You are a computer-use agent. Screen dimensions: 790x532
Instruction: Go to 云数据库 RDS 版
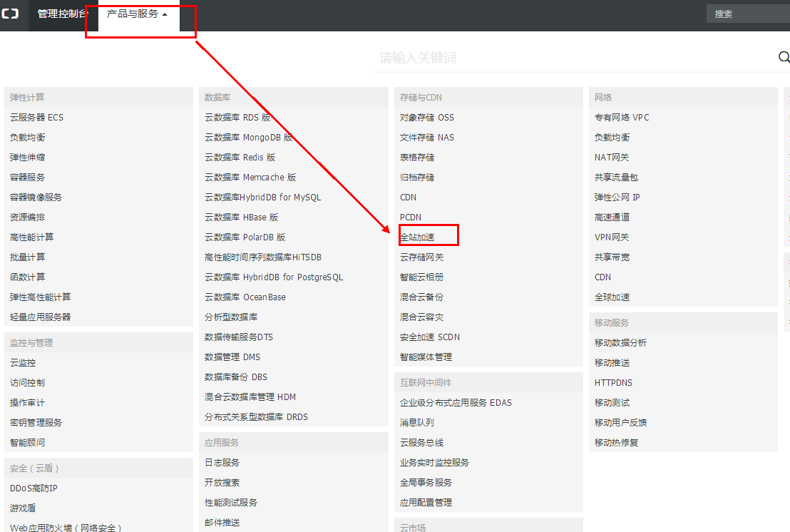coord(237,118)
